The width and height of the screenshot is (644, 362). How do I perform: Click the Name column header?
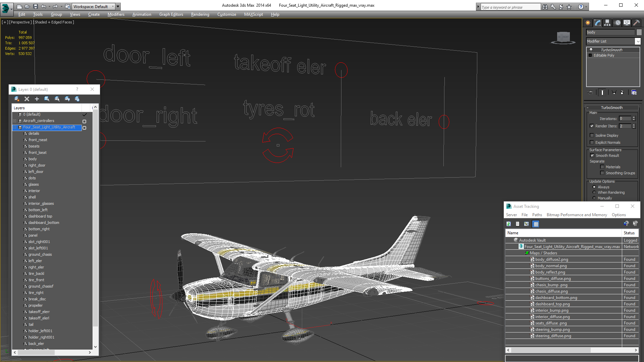click(x=563, y=233)
